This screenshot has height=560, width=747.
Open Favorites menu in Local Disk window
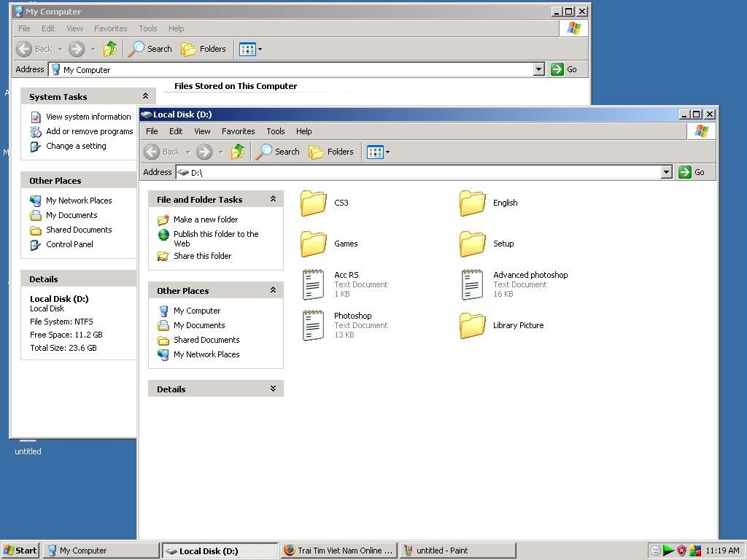point(239,131)
